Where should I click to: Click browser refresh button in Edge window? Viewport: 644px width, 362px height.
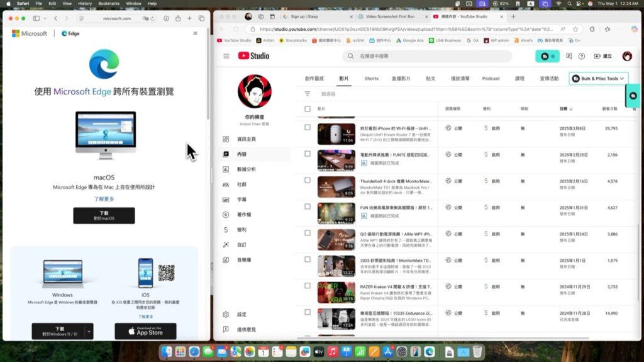236,29
